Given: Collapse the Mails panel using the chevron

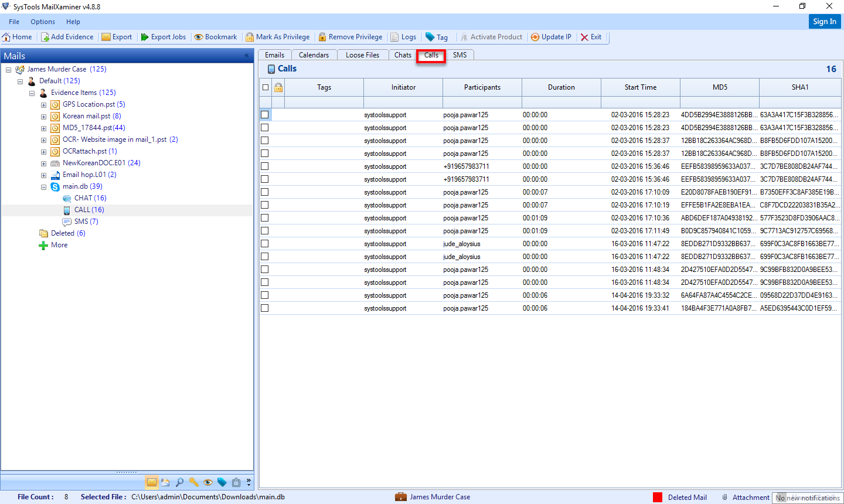Looking at the screenshot, I should 246,56.
